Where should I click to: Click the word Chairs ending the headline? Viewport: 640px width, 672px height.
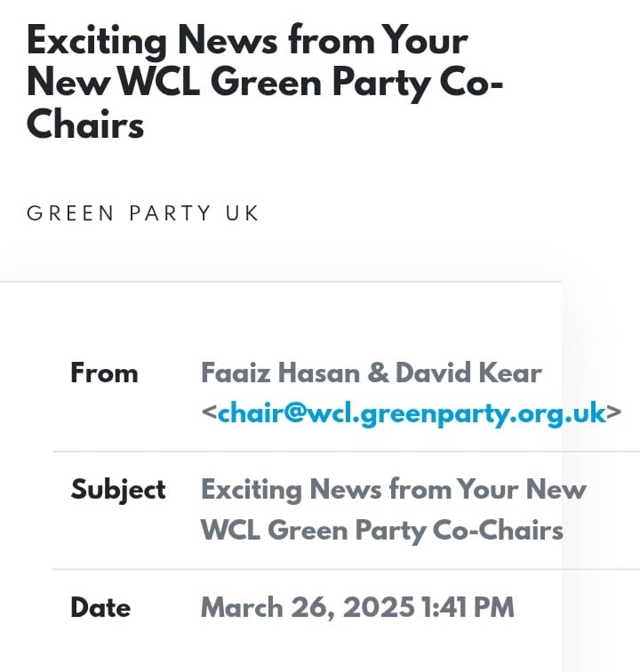pos(85,124)
